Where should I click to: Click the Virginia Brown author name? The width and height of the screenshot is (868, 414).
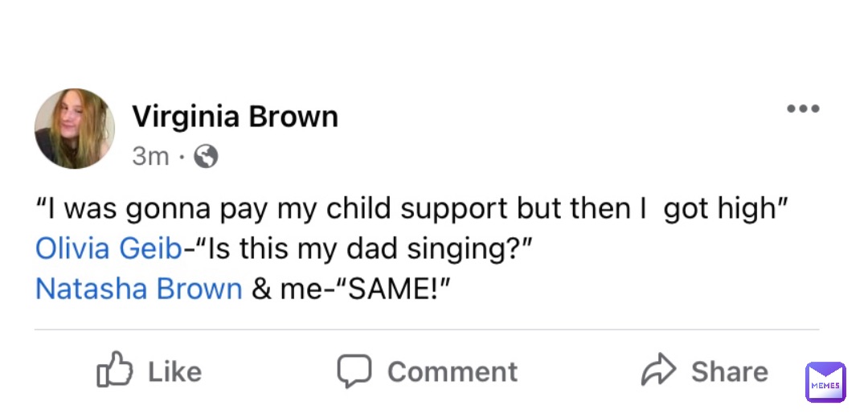coord(235,117)
